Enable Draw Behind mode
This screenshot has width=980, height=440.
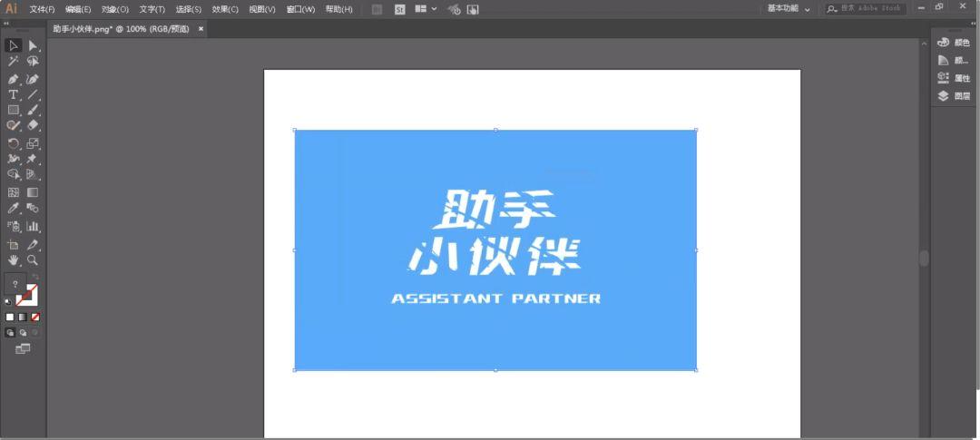23,333
